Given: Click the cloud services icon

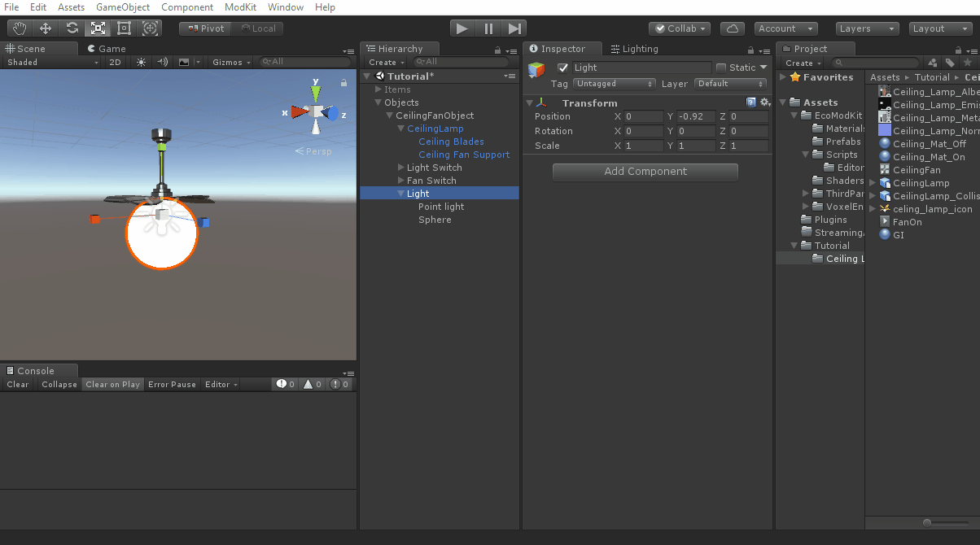Looking at the screenshot, I should (732, 28).
